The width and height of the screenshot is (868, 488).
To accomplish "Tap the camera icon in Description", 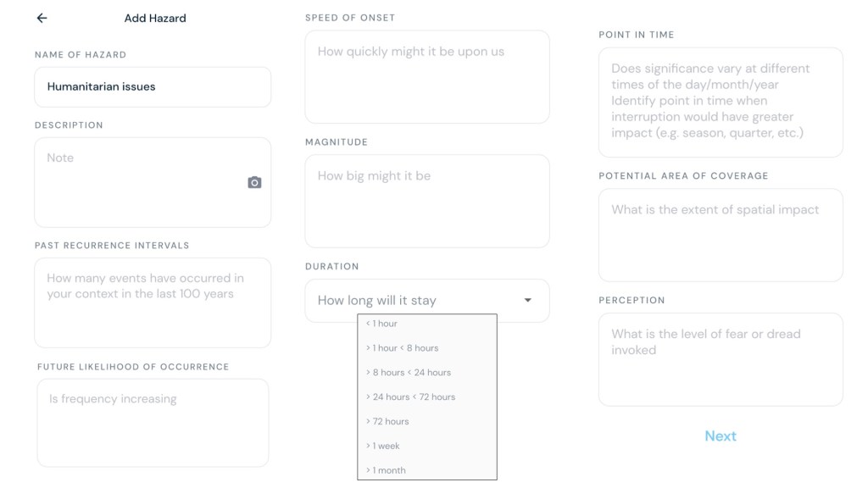I will (254, 182).
